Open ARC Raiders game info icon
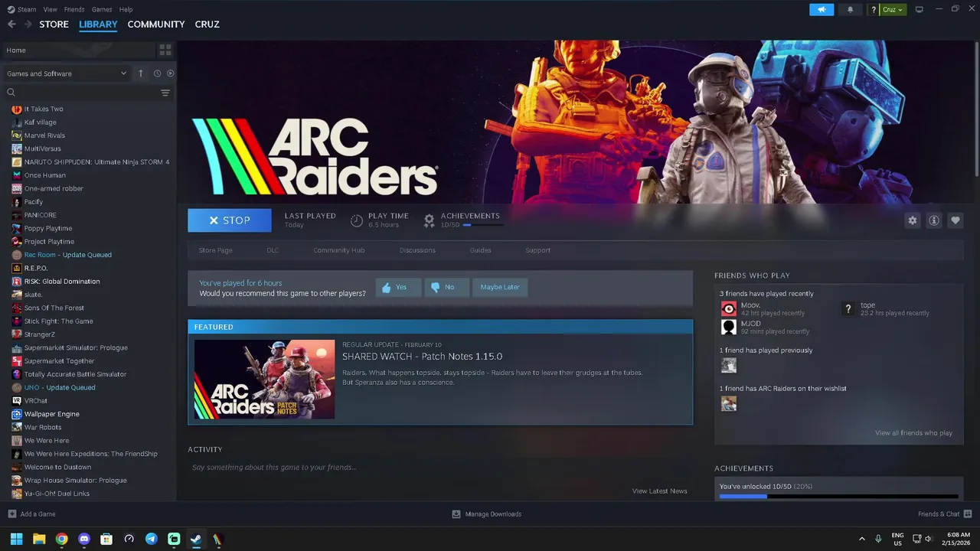This screenshot has width=980, height=551. pos(933,220)
